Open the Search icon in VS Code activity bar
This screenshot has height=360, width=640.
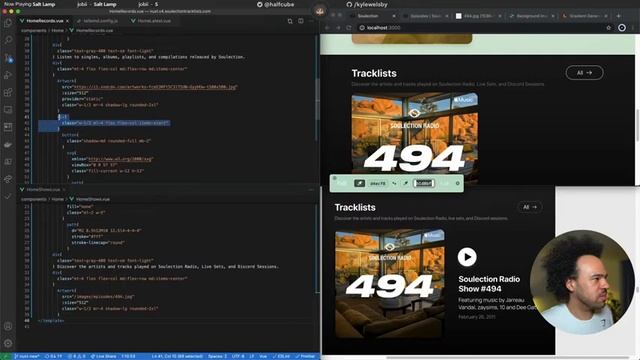pos(8,40)
